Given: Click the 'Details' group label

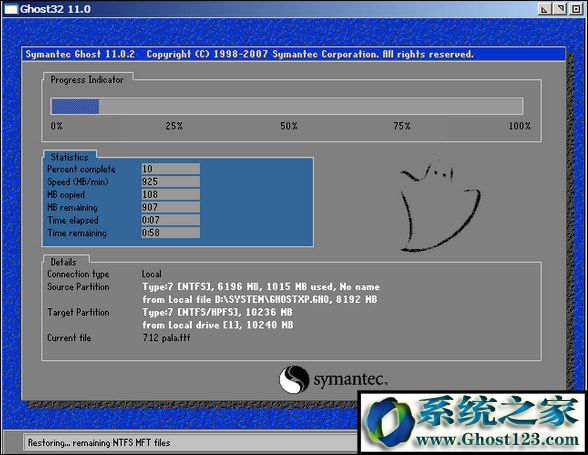Looking at the screenshot, I should click(x=63, y=262).
